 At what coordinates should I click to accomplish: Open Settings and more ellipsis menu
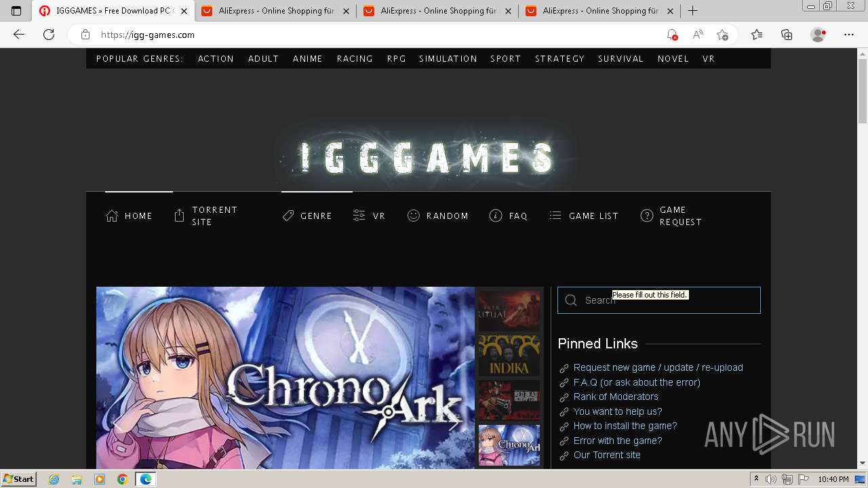coord(848,35)
